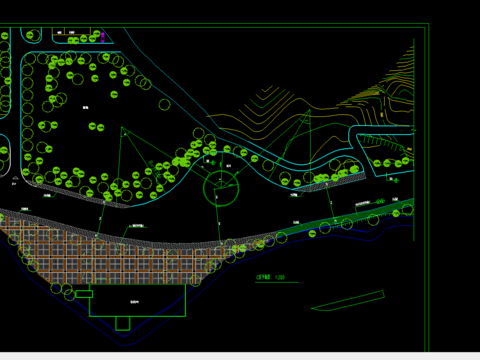The width and height of the screenshot is (480, 360).
Task: Pick the small green rectangle left of the building
Action: [84, 294]
